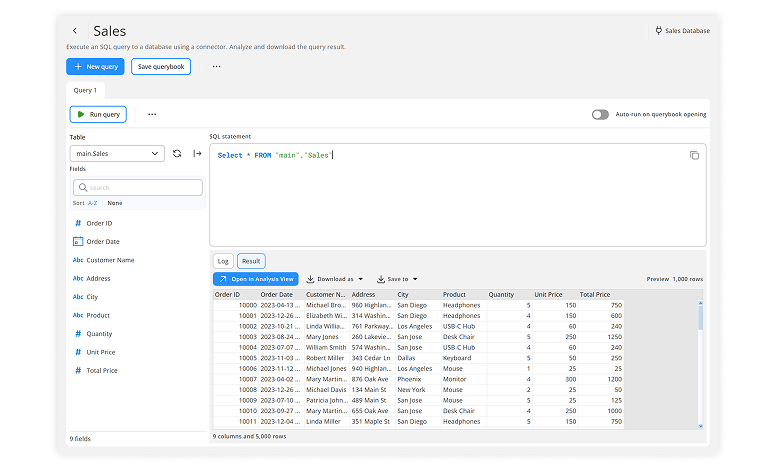Click the Order Date column header
This screenshot has height=470, width=776.
point(281,294)
